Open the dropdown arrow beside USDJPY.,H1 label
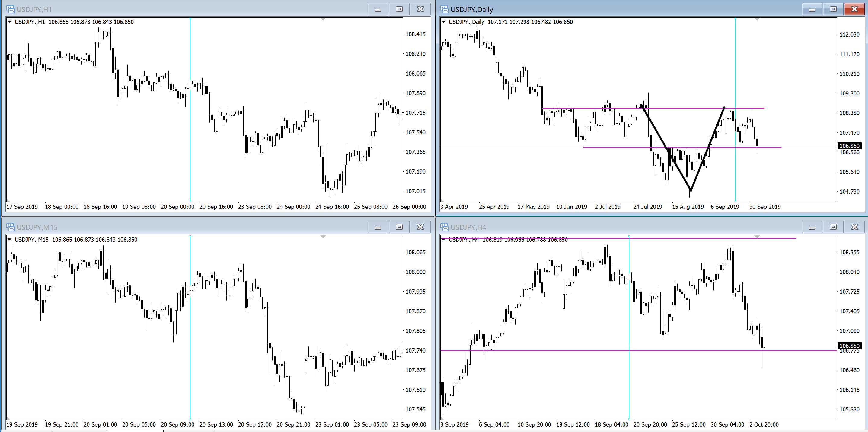The width and height of the screenshot is (868, 432). tap(10, 21)
